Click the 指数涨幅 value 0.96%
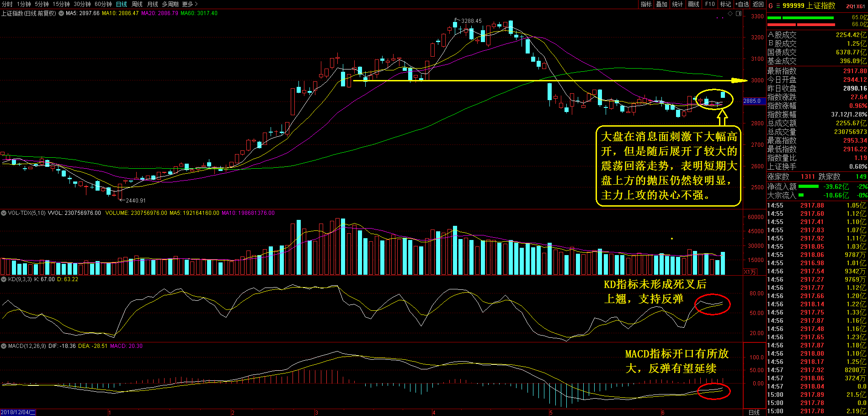 pos(858,106)
